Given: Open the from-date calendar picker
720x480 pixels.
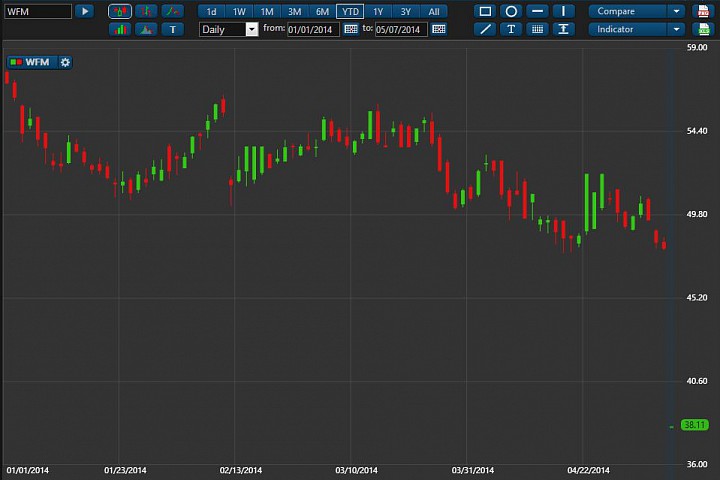Looking at the screenshot, I should point(351,29).
